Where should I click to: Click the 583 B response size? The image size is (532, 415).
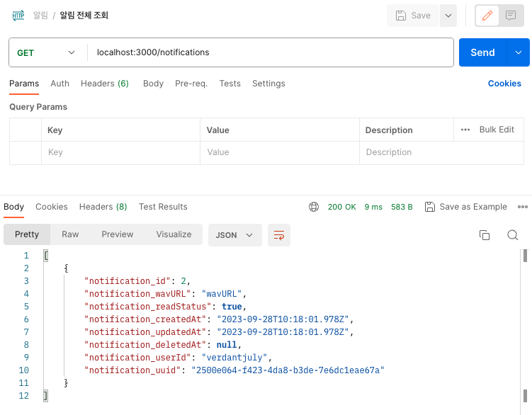pos(402,207)
